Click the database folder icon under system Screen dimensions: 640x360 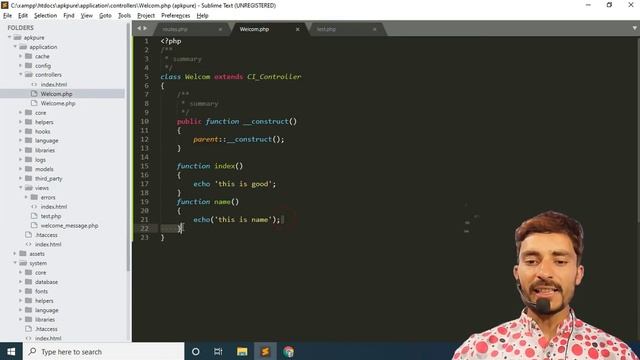29,282
